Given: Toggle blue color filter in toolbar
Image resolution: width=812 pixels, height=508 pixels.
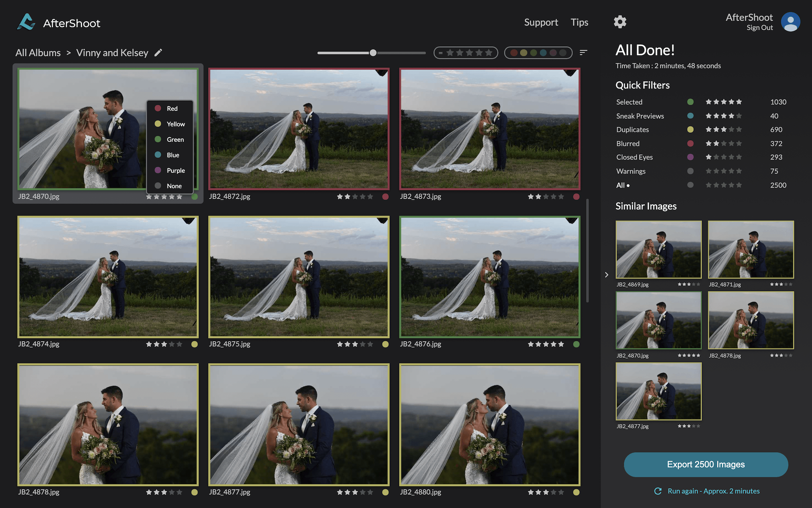Looking at the screenshot, I should 543,53.
